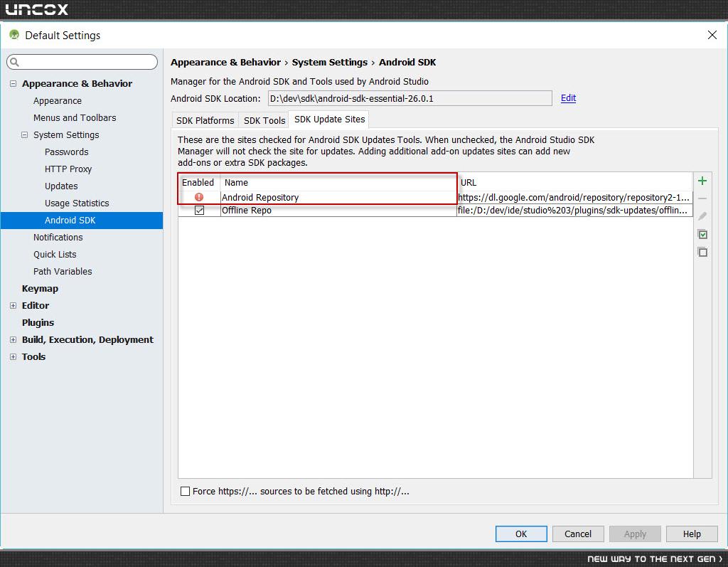The height and width of the screenshot is (567, 728).
Task: Enable Force https sources fetched using http
Action: tap(186, 492)
